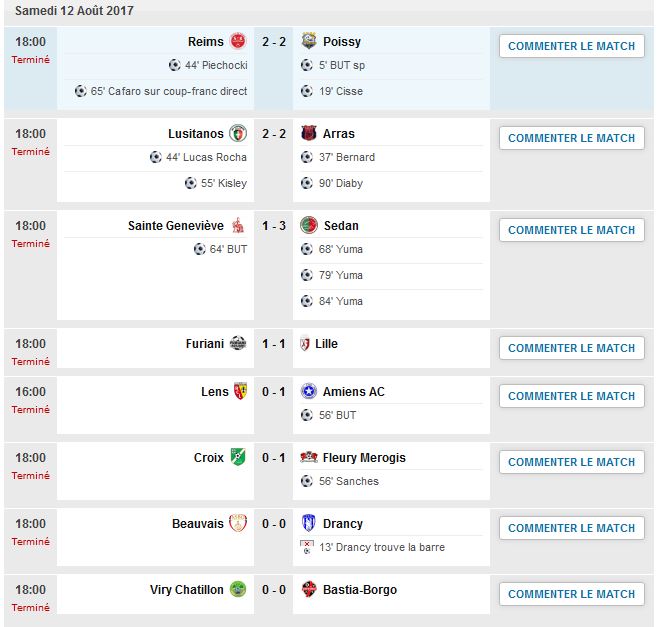Comment on the Furiani vs Lille match
This screenshot has height=627, width=659.
click(572, 348)
